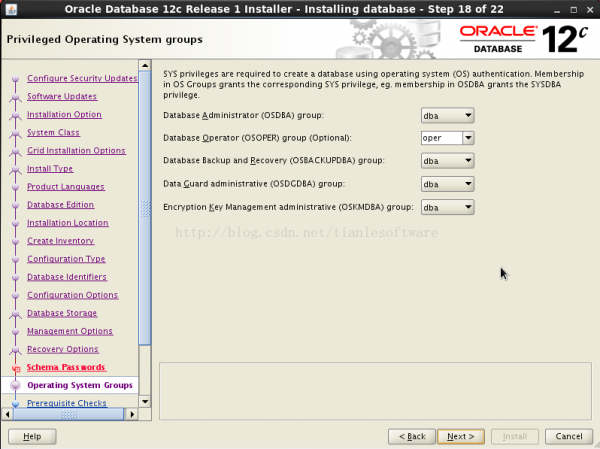600x449 pixels.
Task: Open the Grid Installation Options step
Action: [76, 150]
